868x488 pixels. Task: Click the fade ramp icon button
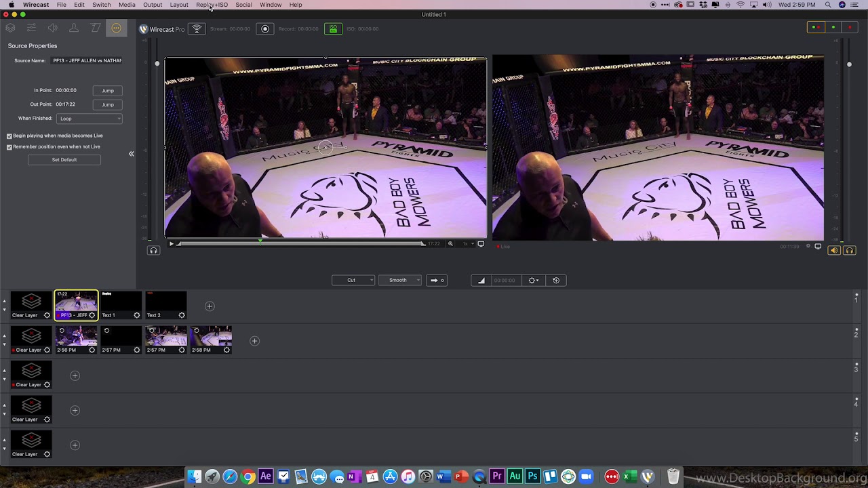click(x=481, y=281)
